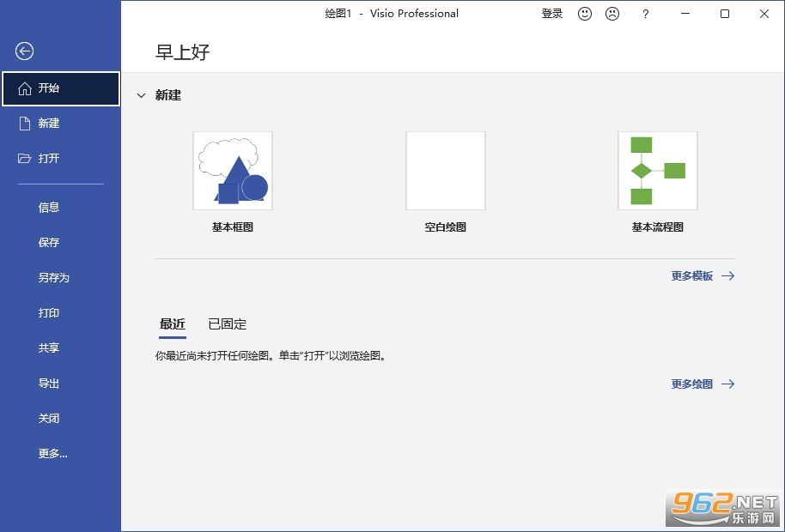
Task: Click the back arrow circle icon
Action: point(24,51)
